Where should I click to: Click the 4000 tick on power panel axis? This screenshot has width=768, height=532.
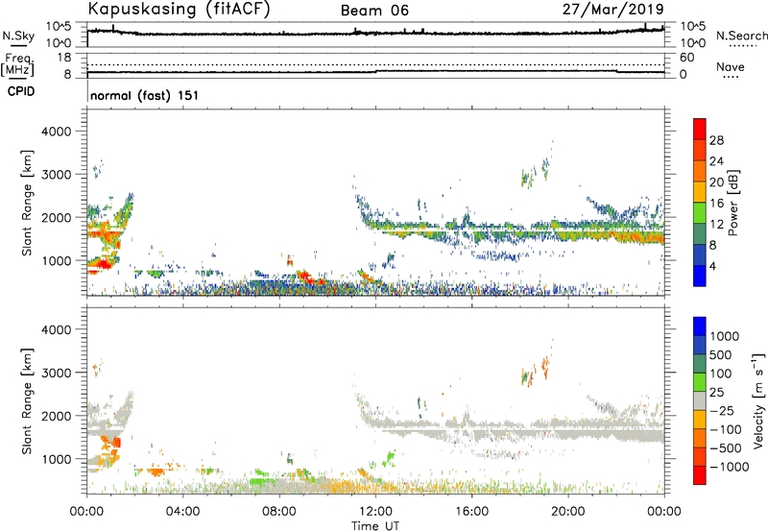coord(56,132)
